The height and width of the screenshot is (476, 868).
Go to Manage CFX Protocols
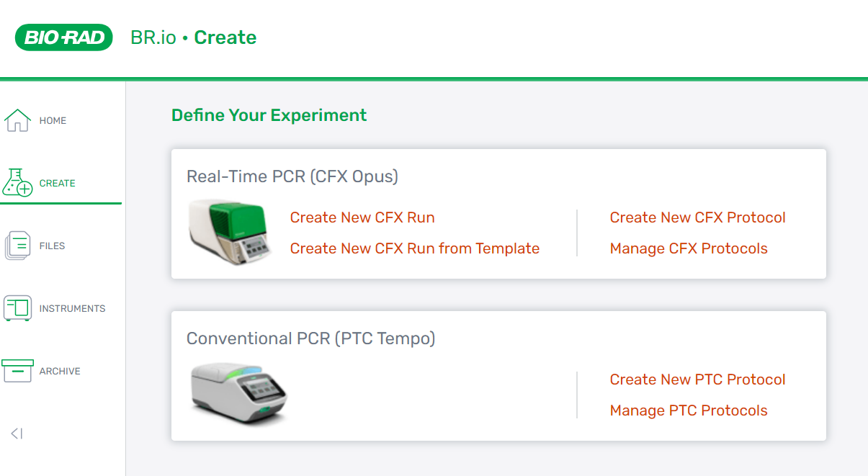point(689,248)
